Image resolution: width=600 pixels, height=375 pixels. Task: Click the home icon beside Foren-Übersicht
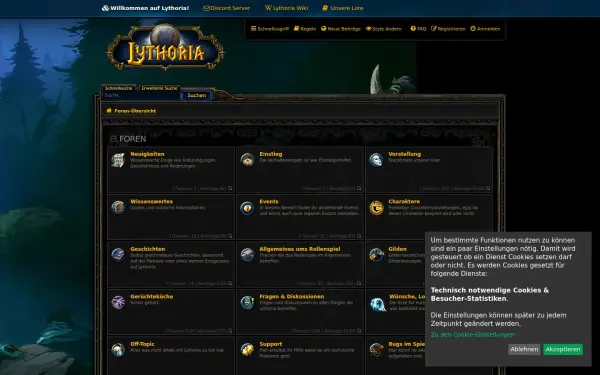[x=109, y=111]
